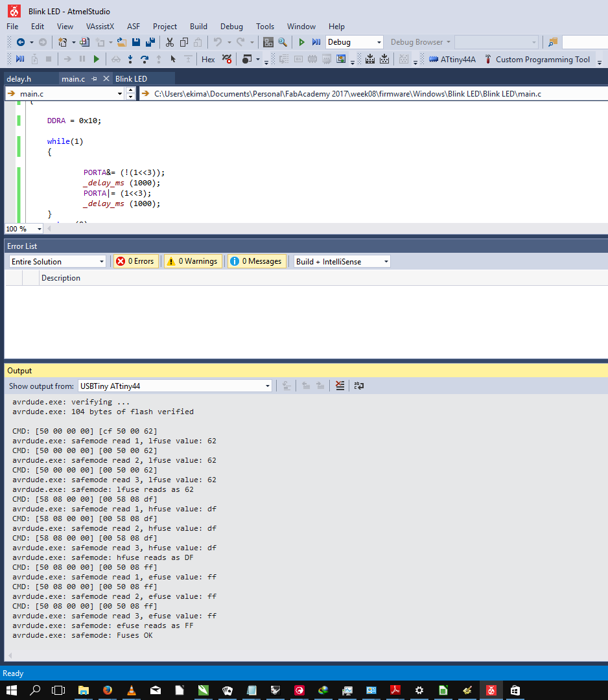The height and width of the screenshot is (700, 608).
Task: Toggle word wrap in Output panel
Action: (x=359, y=386)
